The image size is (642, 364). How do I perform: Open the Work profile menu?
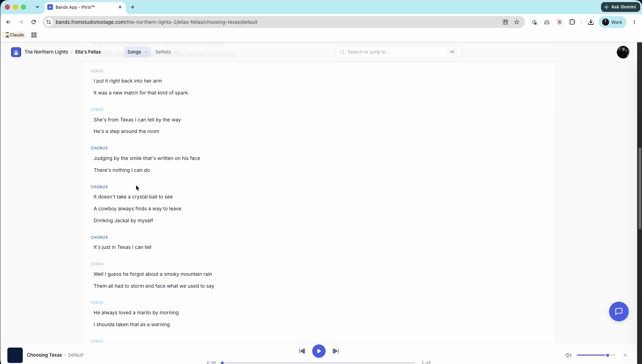click(x=612, y=22)
